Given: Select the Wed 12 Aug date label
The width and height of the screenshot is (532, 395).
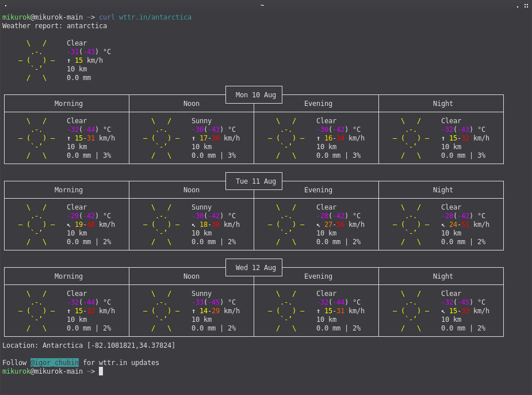Looking at the screenshot, I should coord(255,268).
